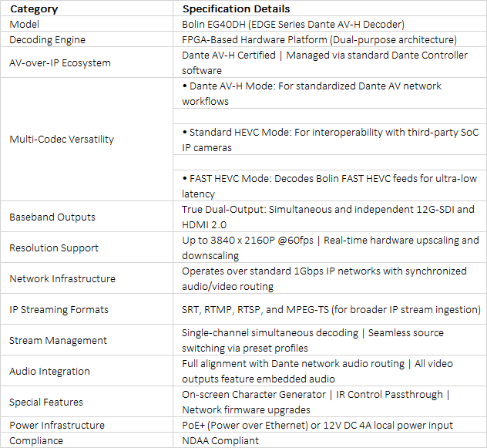
Task: Select the NDAA Compliant cell
Action: click(330, 440)
